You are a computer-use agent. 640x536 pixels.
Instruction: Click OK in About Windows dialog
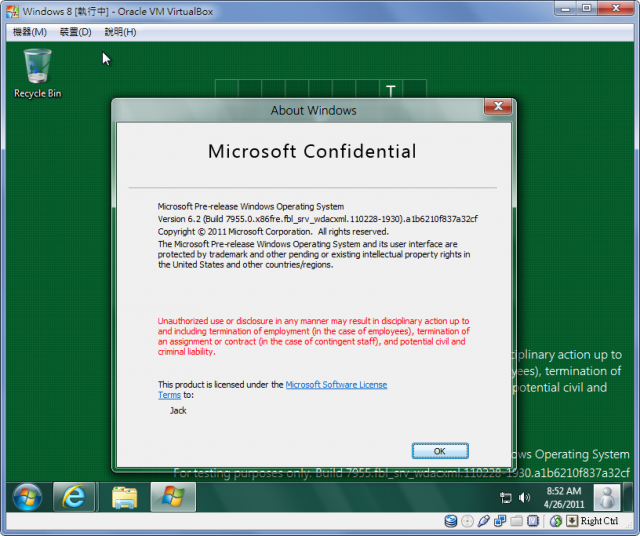coord(440,451)
